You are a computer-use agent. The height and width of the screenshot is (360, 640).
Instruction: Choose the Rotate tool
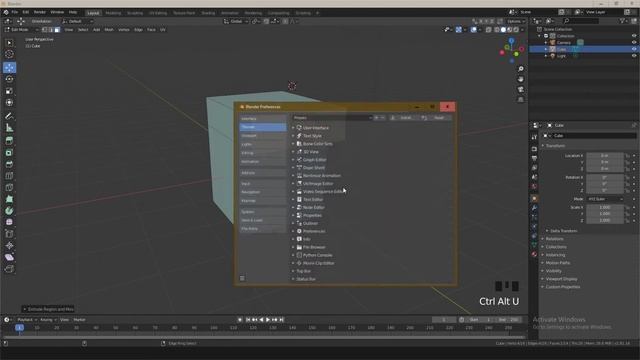pyautogui.click(x=9, y=79)
